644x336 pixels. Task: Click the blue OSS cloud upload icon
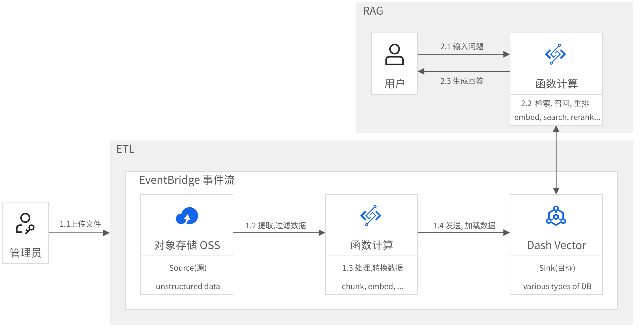pos(187,216)
